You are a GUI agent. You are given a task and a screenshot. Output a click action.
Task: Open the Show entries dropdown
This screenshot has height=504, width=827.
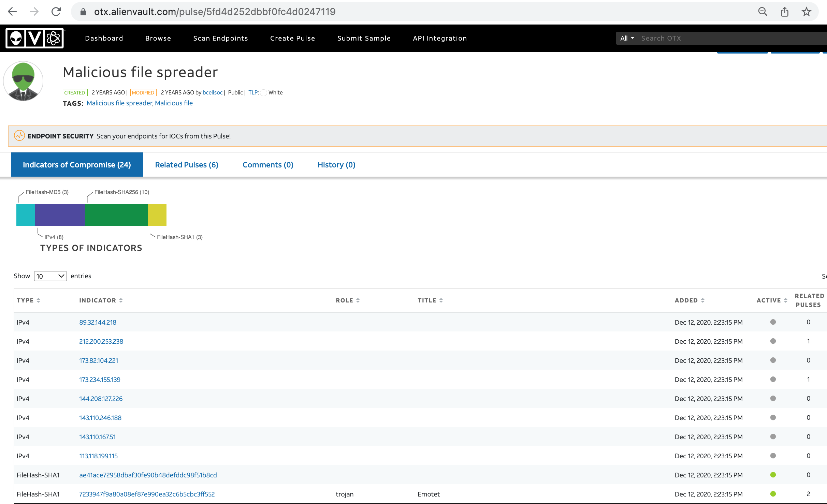pyautogui.click(x=50, y=276)
